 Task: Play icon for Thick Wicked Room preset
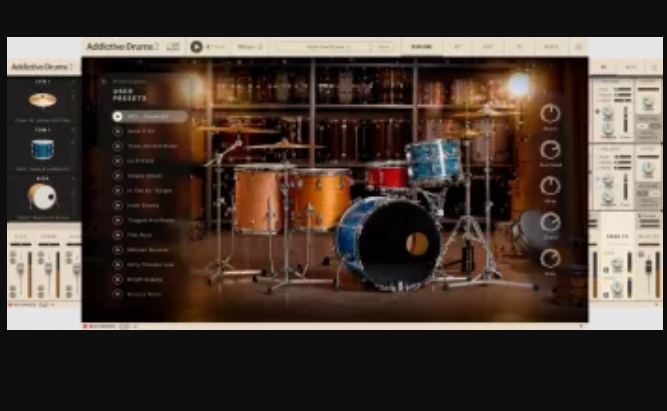(x=118, y=146)
